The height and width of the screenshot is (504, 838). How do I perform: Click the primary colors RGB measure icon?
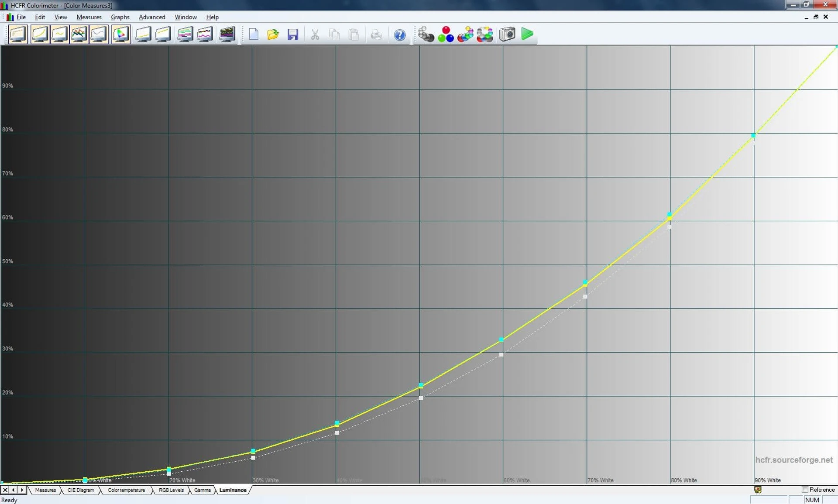click(446, 34)
